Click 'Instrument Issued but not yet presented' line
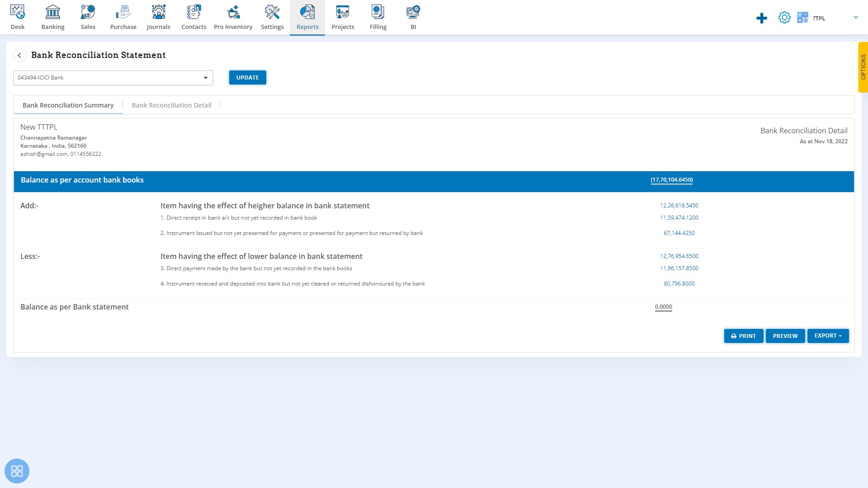Screen dimensions: 868x488 pos(292,233)
